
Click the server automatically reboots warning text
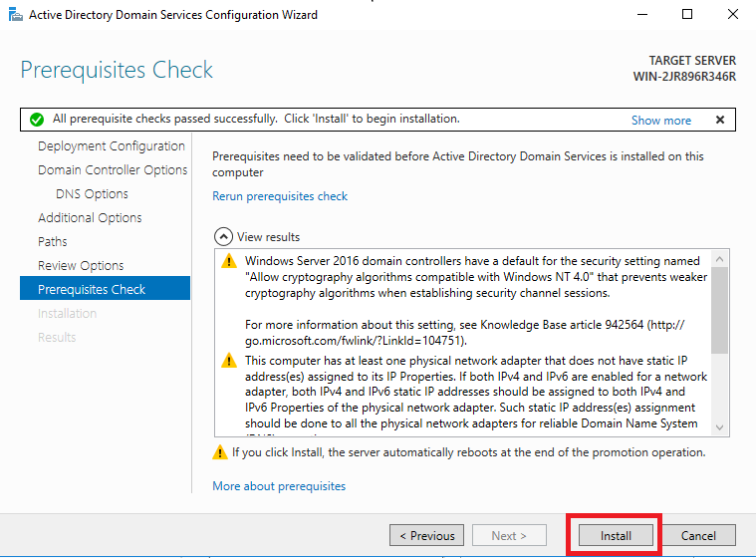pos(469,452)
